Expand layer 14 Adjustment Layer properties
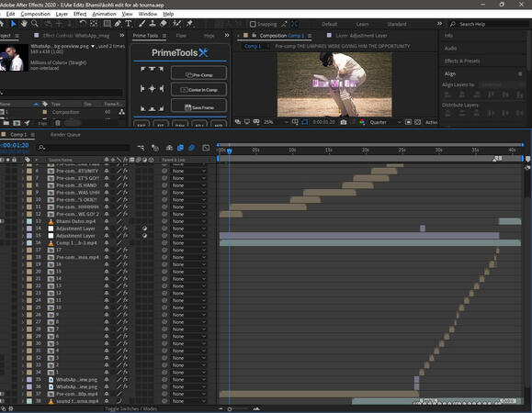Image resolution: width=532 pixels, height=413 pixels. pyautogui.click(x=23, y=229)
